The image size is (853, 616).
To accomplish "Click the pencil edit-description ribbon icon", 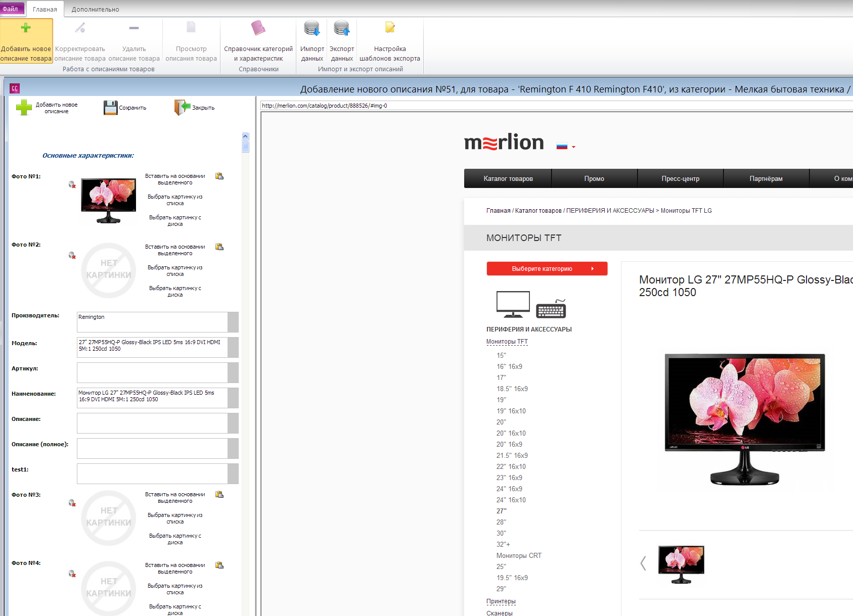I will tap(80, 28).
